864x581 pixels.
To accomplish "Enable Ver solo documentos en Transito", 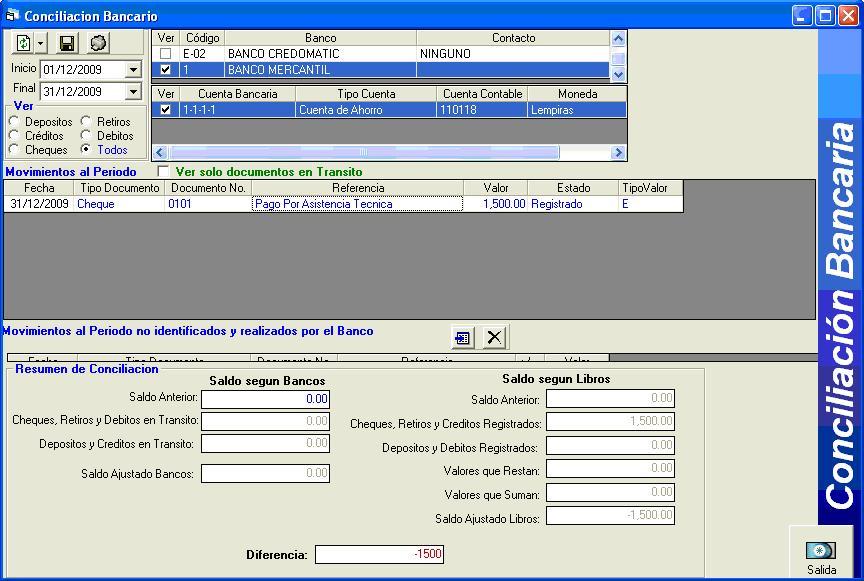I will [163, 171].
